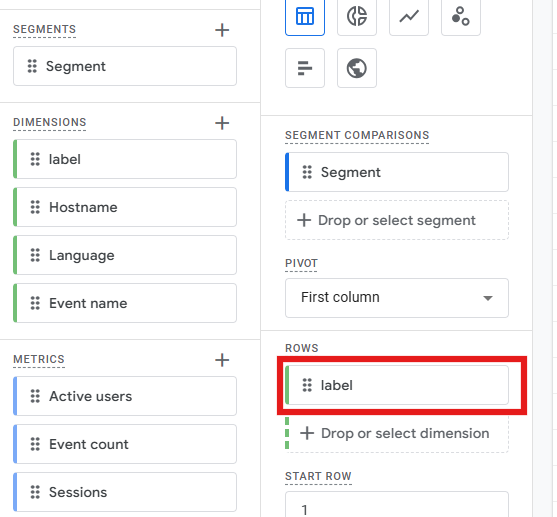Select the bar chart visualization icon
The image size is (557, 517).
tap(305, 68)
